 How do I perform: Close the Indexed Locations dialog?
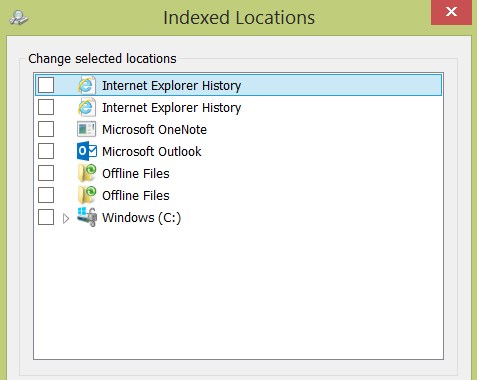[x=451, y=12]
